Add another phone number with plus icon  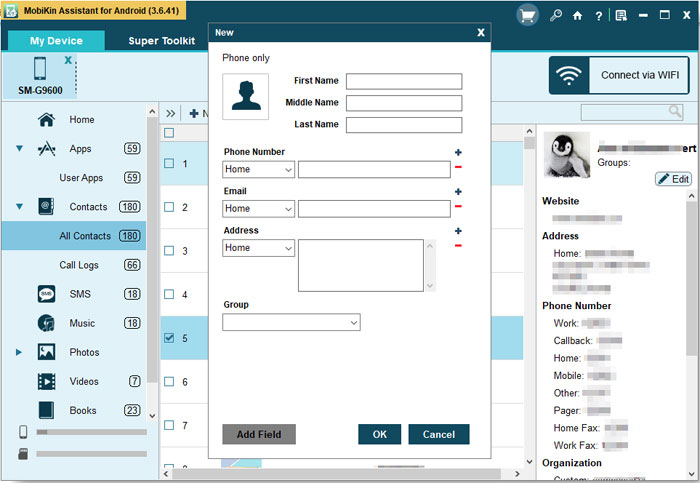click(458, 153)
